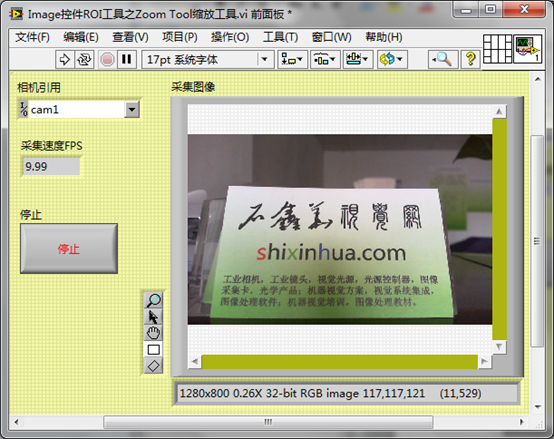The height and width of the screenshot is (439, 554).
Task: Open the 文件(F) menu
Action: [x=32, y=37]
